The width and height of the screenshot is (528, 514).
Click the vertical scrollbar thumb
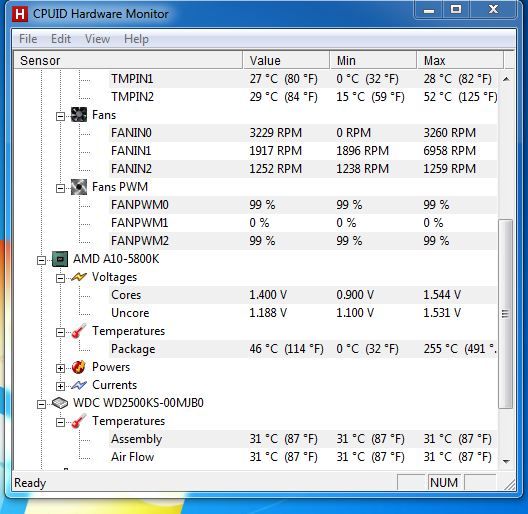click(506, 314)
